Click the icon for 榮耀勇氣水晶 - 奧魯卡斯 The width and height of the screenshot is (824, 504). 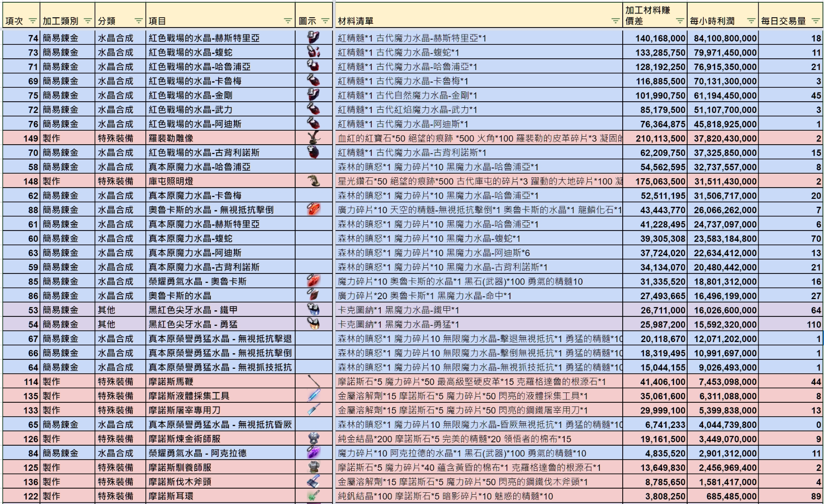(313, 281)
